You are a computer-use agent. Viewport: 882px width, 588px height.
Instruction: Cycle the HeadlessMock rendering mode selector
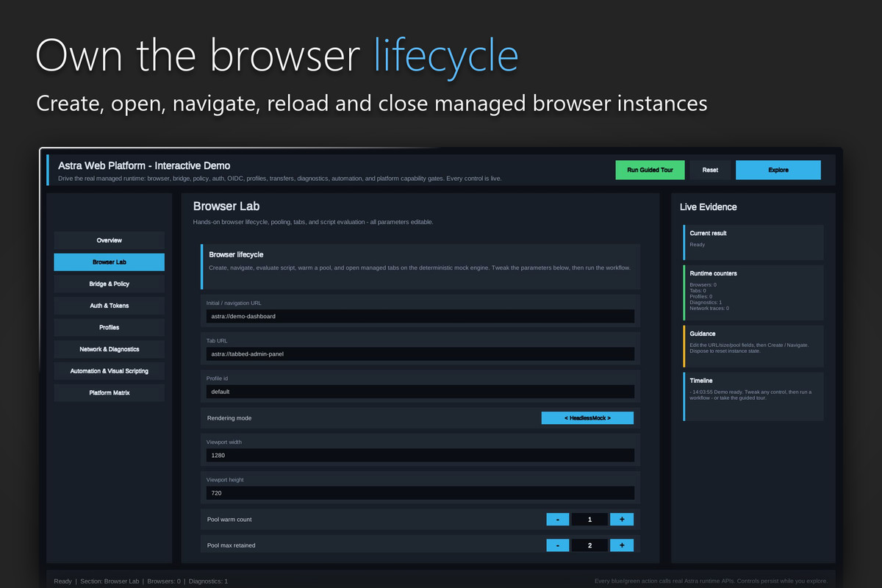click(587, 417)
